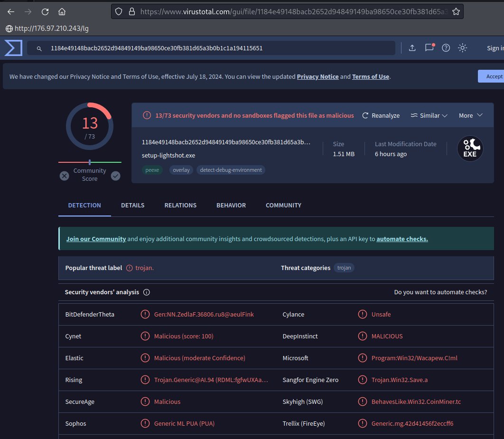Screen dimensions: 504x439
Task: Click the Sophos detection alert icon
Action: coord(145,423)
